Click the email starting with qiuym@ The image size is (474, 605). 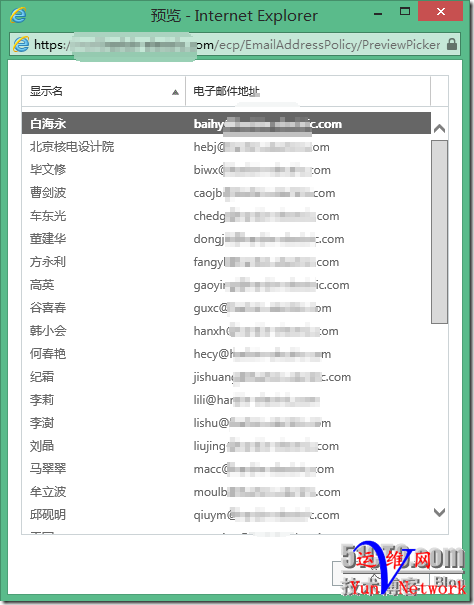coord(266,515)
